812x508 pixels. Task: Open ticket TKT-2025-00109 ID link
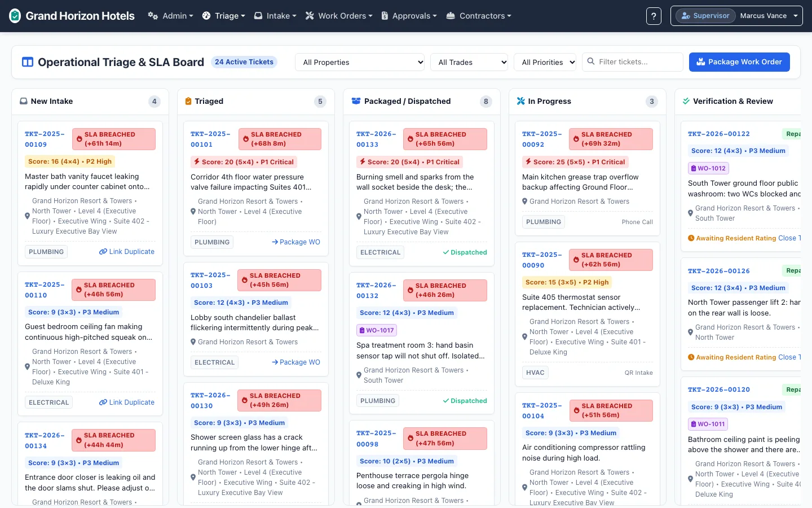(x=45, y=139)
